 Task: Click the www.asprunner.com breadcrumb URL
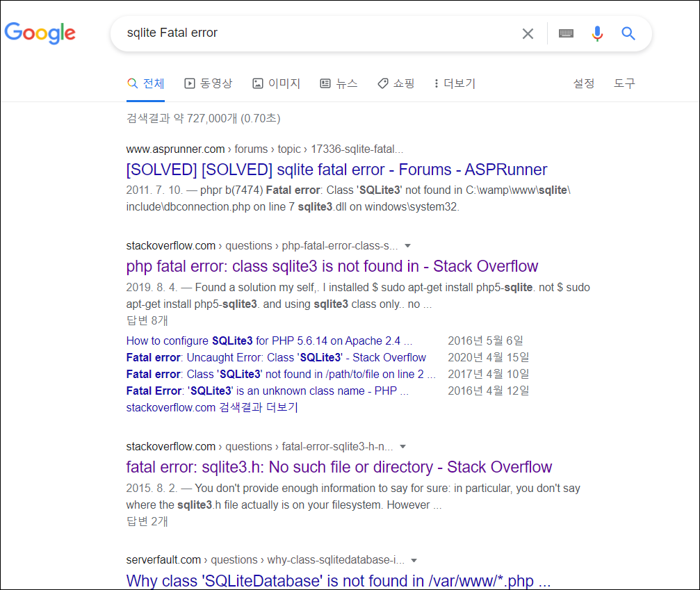pos(264,149)
